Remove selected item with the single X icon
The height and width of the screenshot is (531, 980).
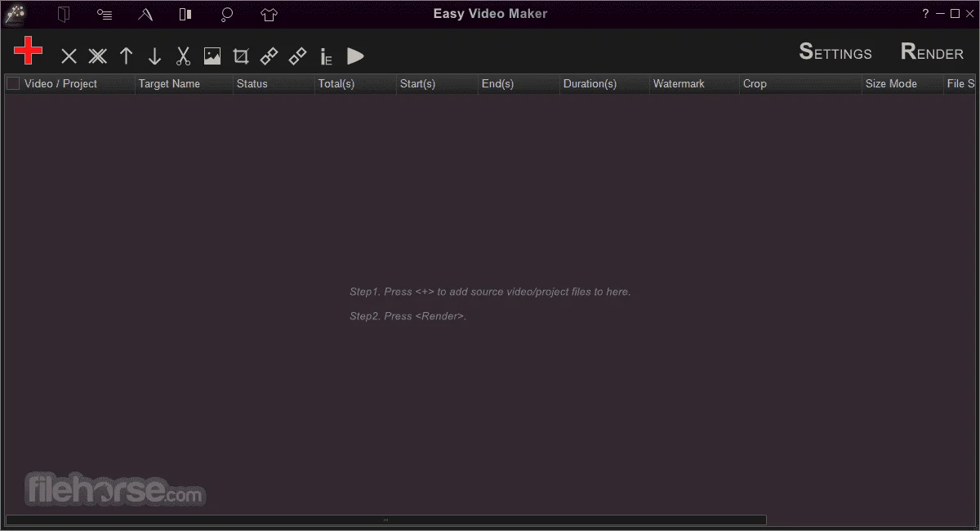[x=69, y=56]
